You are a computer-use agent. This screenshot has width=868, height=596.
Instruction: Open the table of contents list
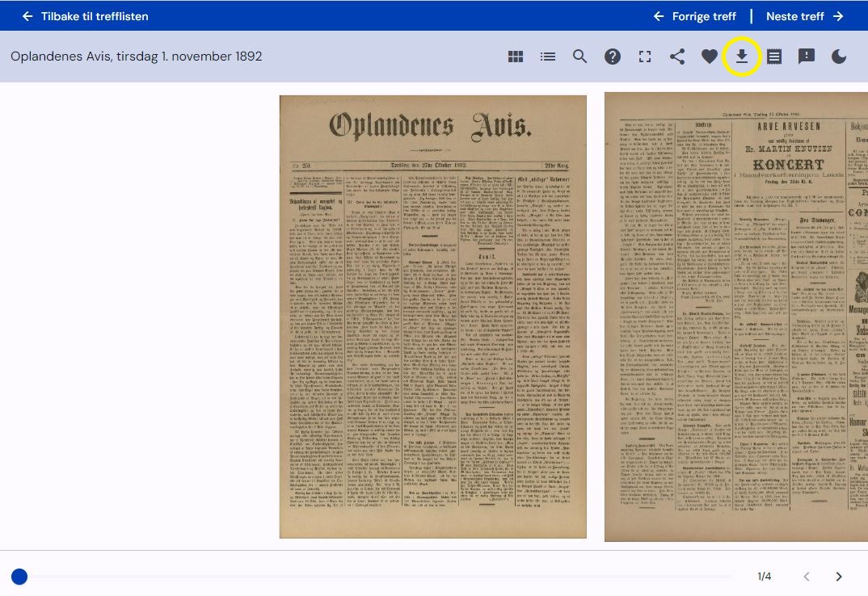(548, 57)
